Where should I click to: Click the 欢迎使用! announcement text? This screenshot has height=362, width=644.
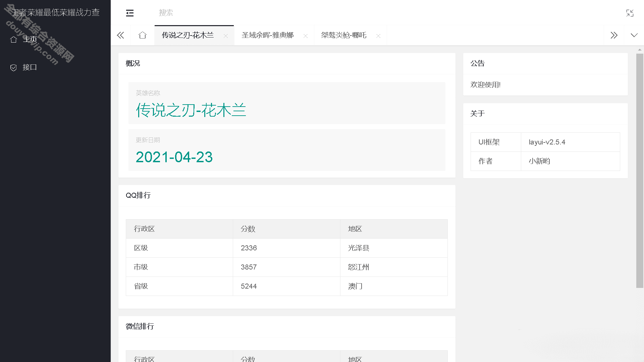pyautogui.click(x=485, y=85)
